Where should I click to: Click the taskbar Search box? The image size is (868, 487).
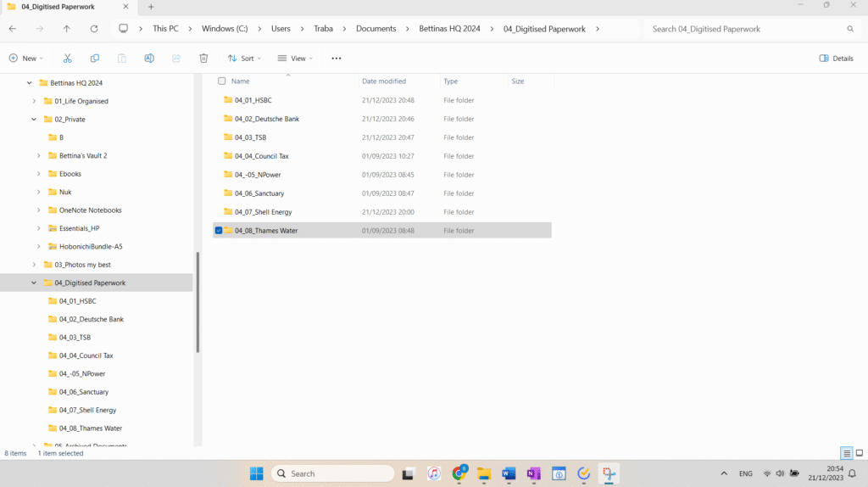pyautogui.click(x=332, y=473)
